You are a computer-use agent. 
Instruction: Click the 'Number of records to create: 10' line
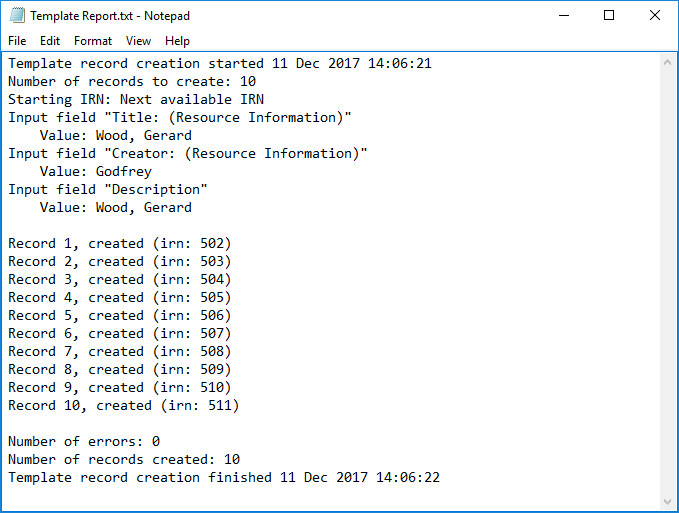tap(132, 81)
